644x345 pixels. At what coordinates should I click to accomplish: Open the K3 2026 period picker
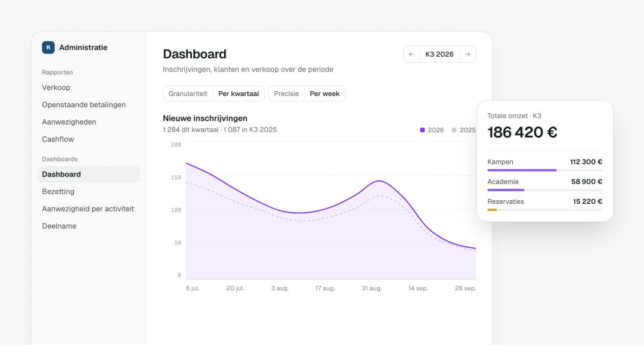pos(439,54)
